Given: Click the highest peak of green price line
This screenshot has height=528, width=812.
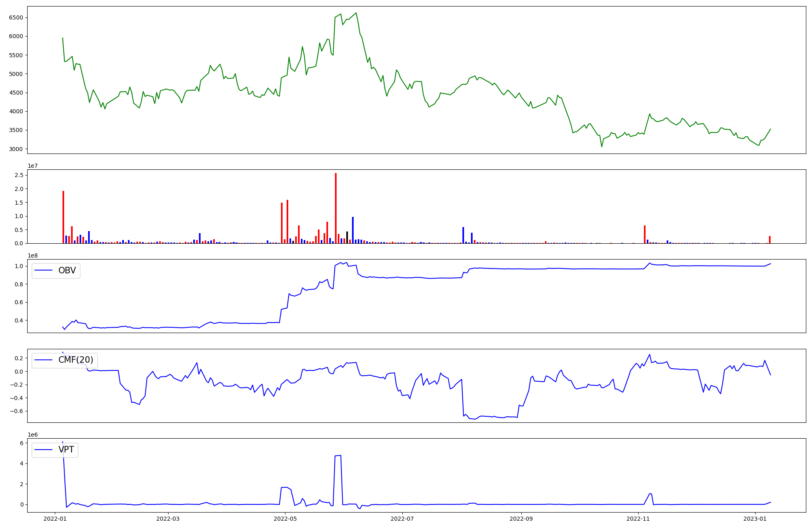Looking at the screenshot, I should click(x=356, y=13).
